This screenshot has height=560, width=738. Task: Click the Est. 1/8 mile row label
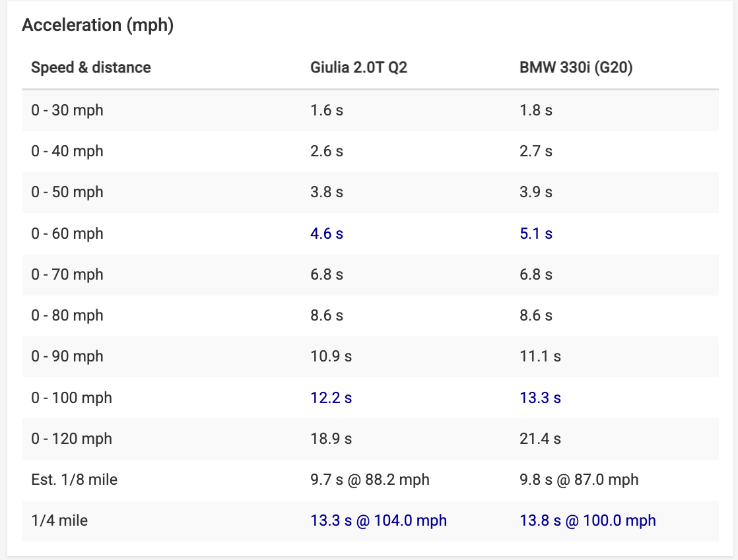pyautogui.click(x=74, y=480)
